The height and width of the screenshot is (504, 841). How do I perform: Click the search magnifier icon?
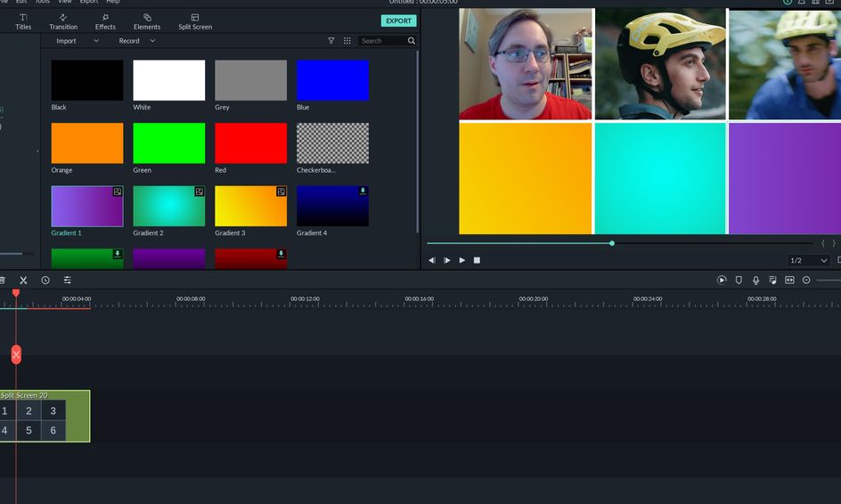412,41
